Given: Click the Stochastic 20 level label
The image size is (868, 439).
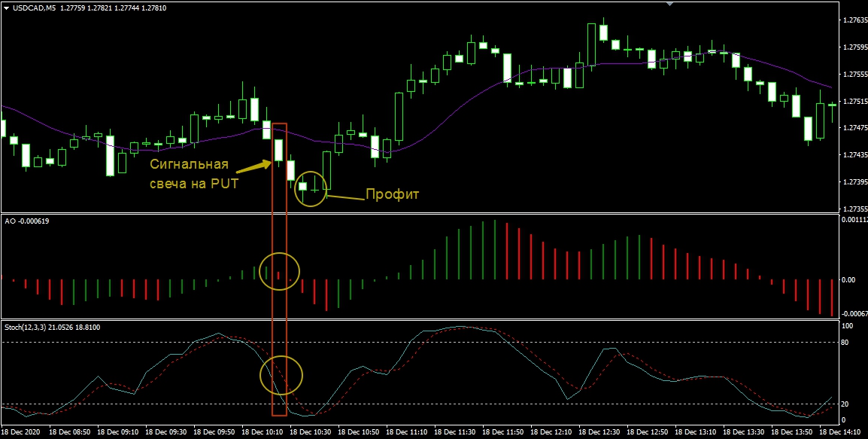Looking at the screenshot, I should [x=845, y=404].
